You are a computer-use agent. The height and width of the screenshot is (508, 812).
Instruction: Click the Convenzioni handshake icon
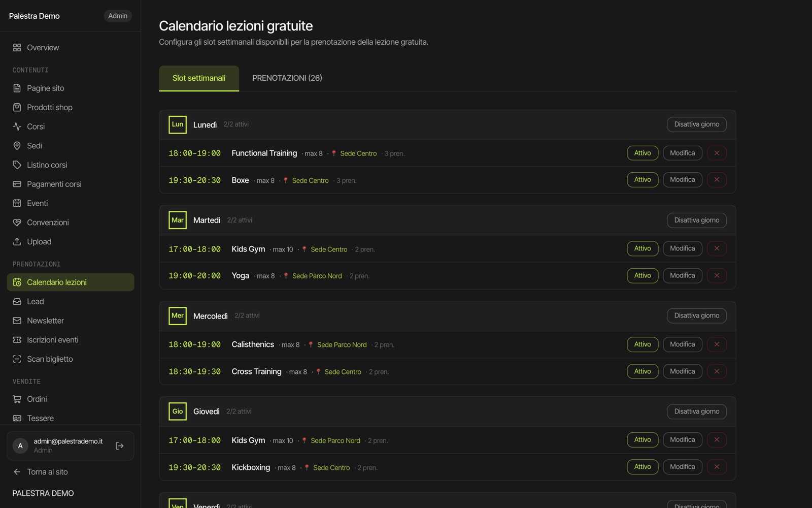[x=17, y=223]
